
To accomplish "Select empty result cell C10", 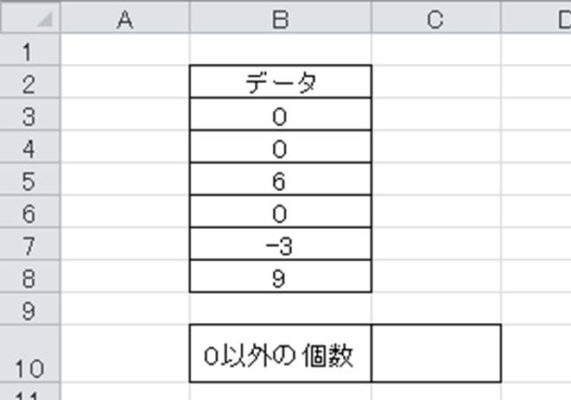I will click(436, 353).
